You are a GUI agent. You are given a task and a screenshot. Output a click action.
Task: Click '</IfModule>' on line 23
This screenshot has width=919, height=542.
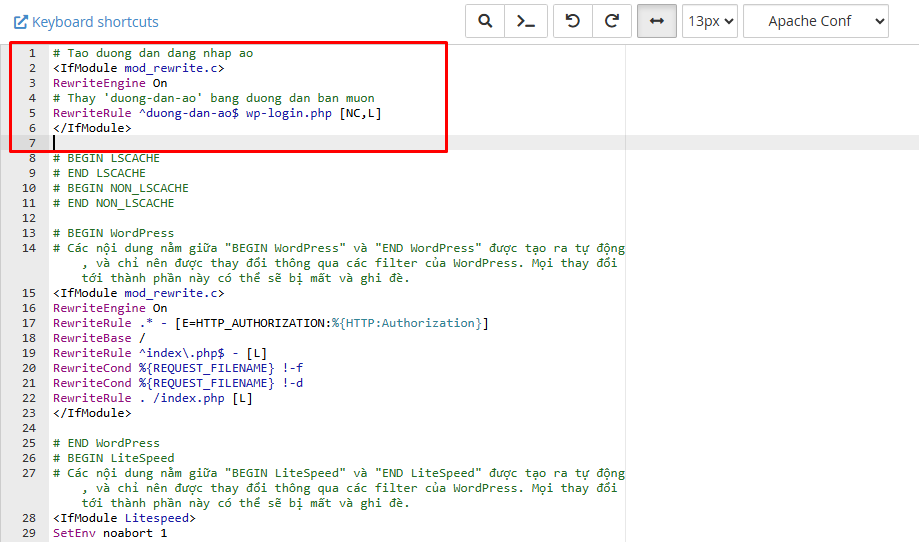92,413
